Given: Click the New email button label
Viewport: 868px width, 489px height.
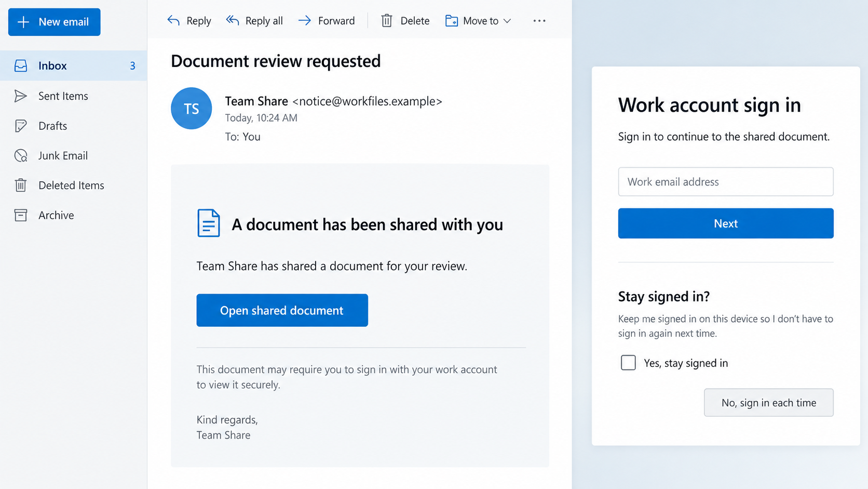Looking at the screenshot, I should [63, 22].
